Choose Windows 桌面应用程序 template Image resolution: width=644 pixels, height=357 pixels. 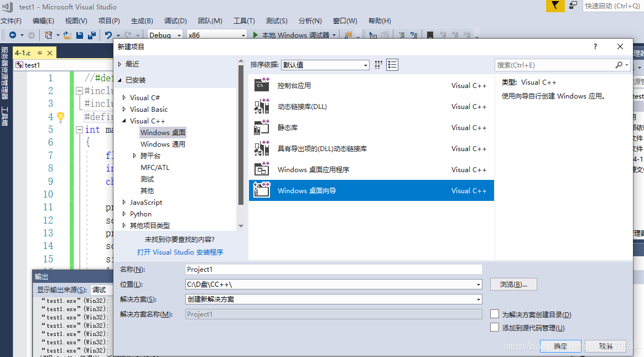tap(371, 169)
